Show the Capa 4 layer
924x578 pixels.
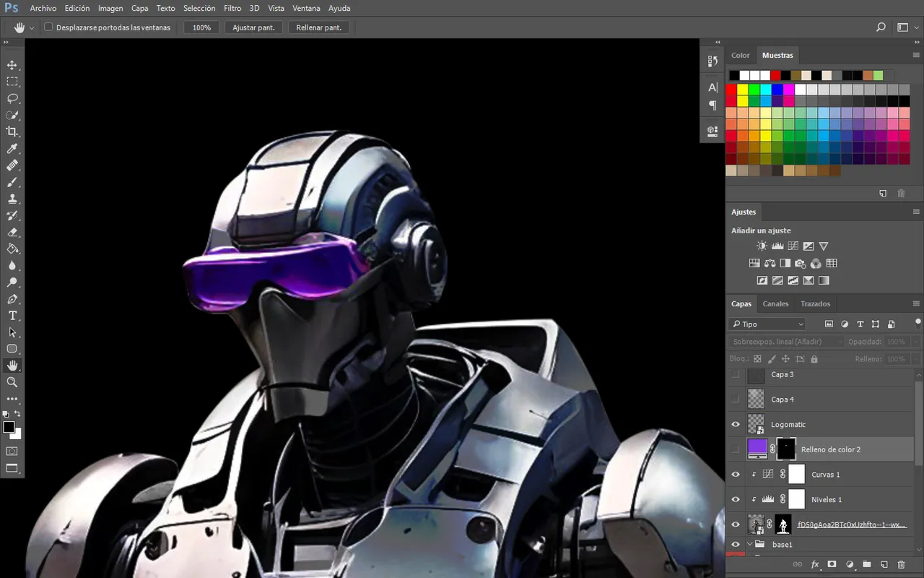tap(736, 400)
